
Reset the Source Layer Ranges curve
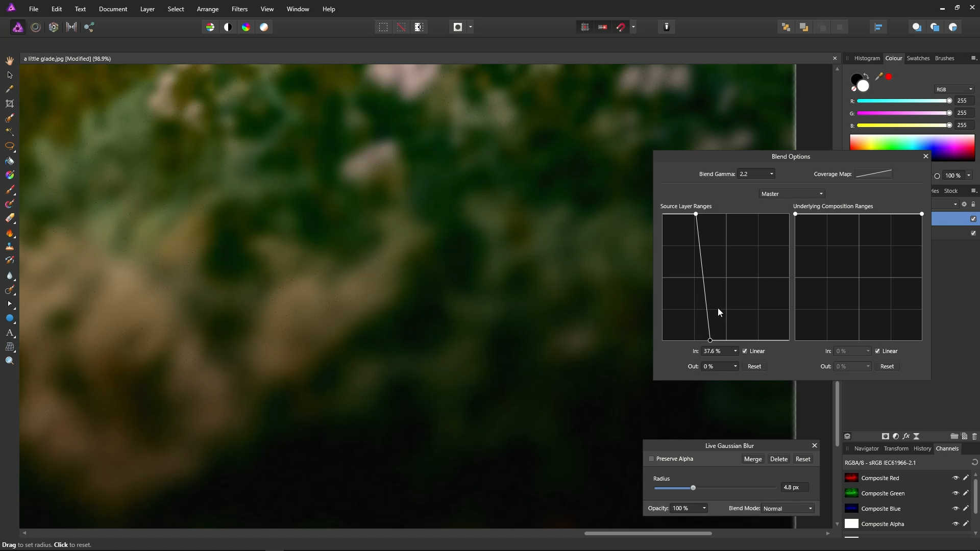point(754,366)
